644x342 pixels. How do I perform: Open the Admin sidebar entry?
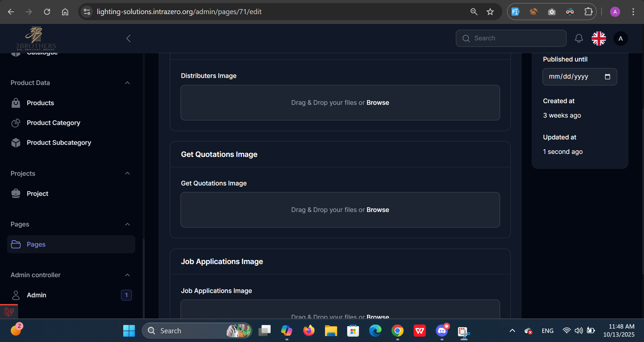pyautogui.click(x=37, y=295)
